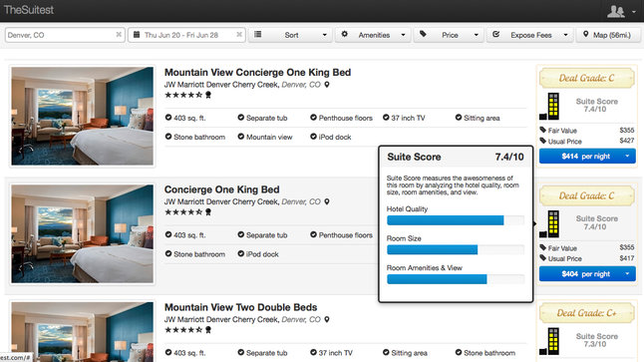Clear the Denver, CO location field

click(119, 35)
